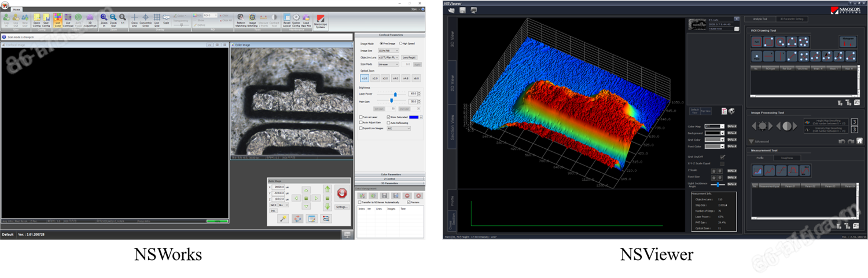Click the PDF report icon in NSViewer
The image size is (868, 278).
point(724,111)
